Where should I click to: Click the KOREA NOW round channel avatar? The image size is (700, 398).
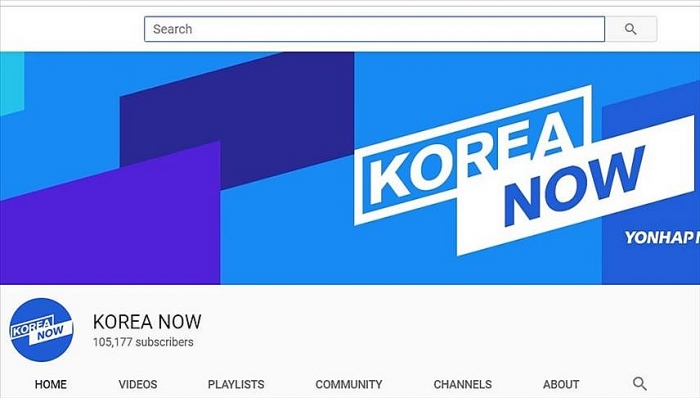click(42, 330)
